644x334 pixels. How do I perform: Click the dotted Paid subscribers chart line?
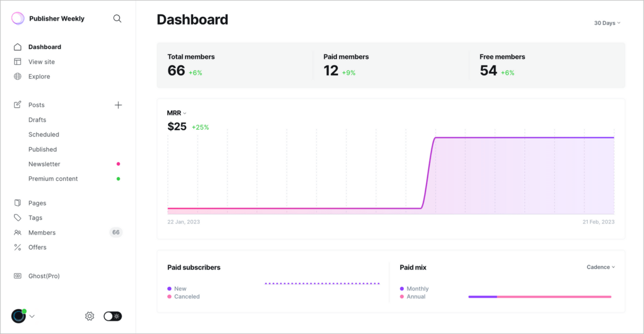322,283
